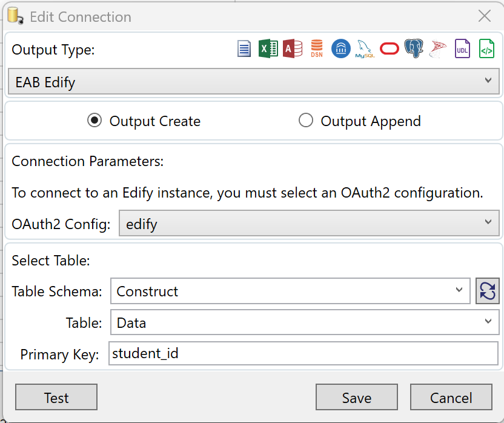Select the UDL file output icon
The width and height of the screenshot is (504, 423).
click(x=462, y=48)
